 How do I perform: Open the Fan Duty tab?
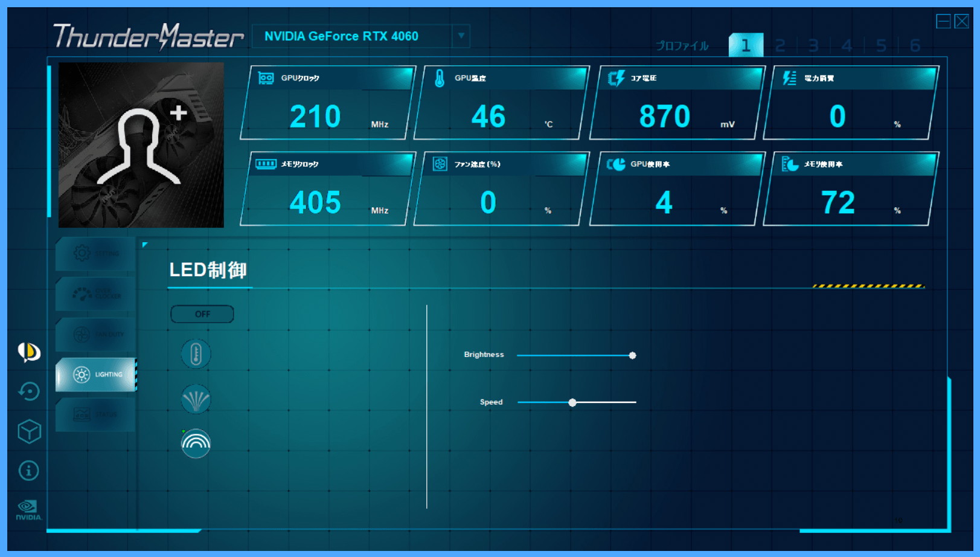[95, 334]
